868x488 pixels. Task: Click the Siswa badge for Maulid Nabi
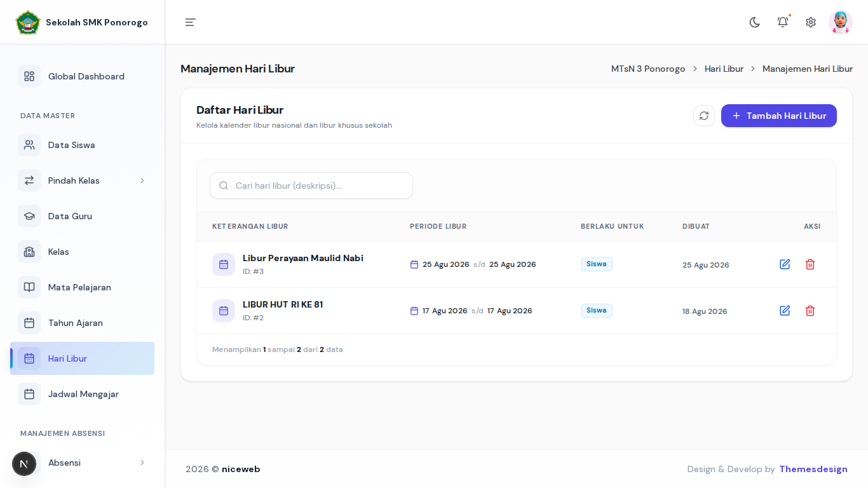coord(597,264)
